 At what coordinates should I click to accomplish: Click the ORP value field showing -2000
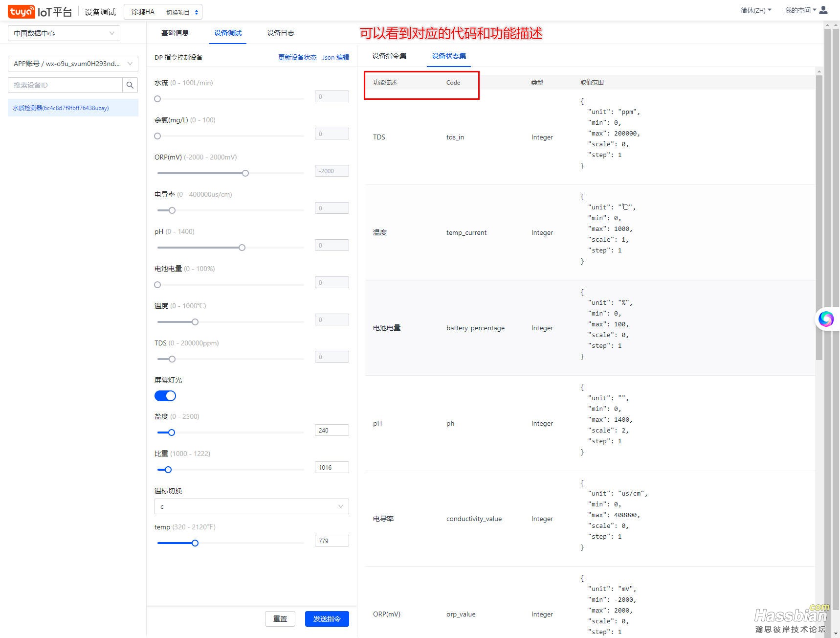tap(332, 171)
